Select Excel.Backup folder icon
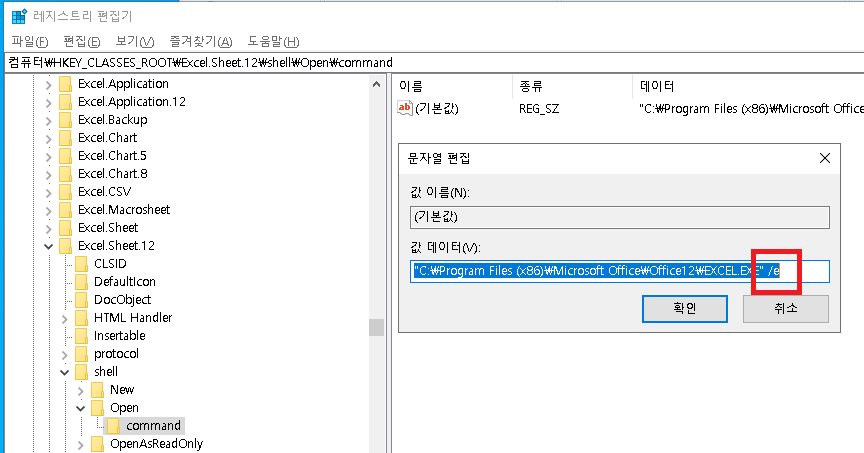864x453 pixels. point(65,120)
